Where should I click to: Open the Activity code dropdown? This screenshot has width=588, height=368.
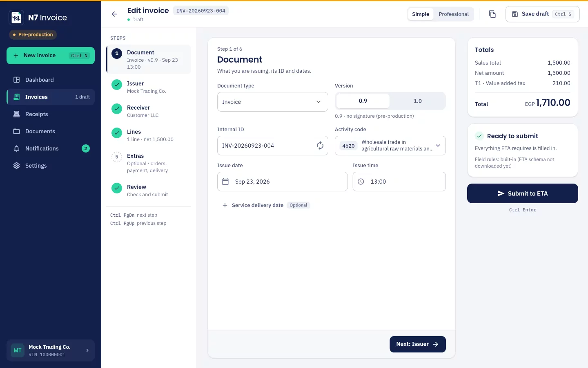(x=390, y=146)
